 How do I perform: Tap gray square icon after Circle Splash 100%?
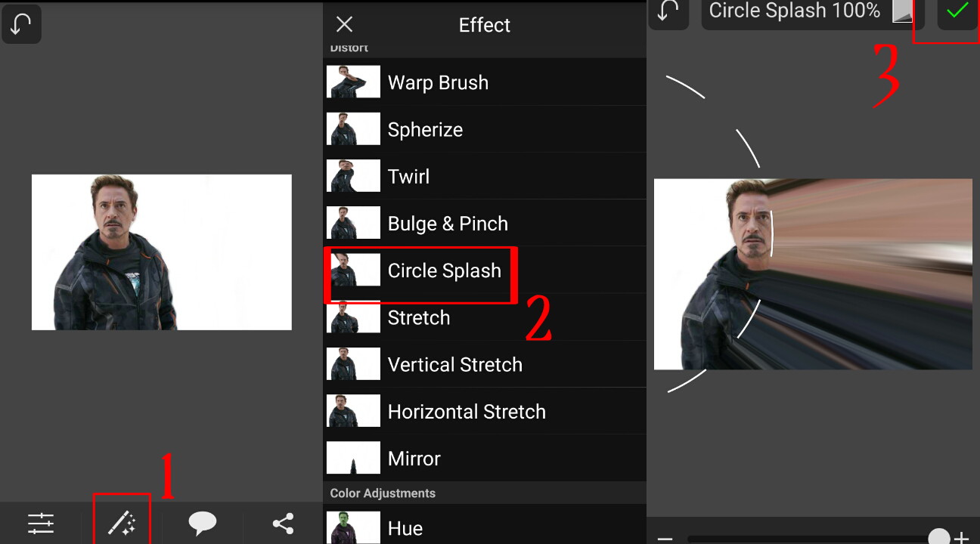pyautogui.click(x=902, y=11)
